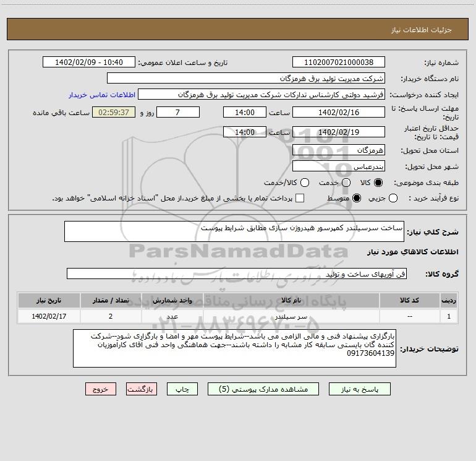Click the توضیحات خریدار text area
The image size is (476, 461).
pyautogui.click(x=234, y=348)
